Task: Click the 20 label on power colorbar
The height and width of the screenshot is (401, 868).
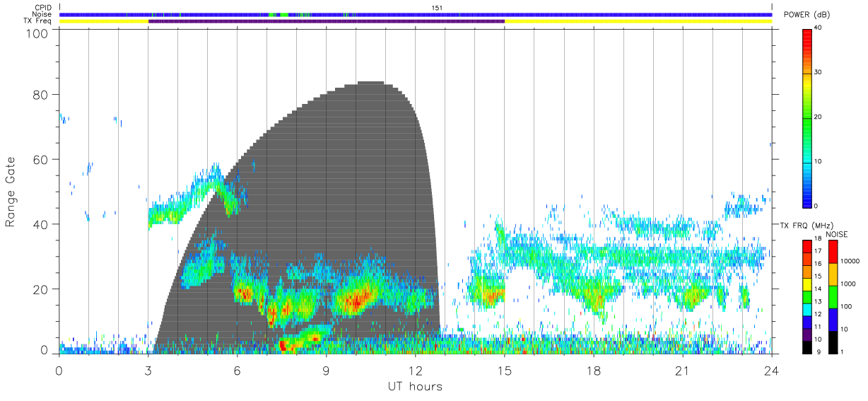Action: point(819,117)
